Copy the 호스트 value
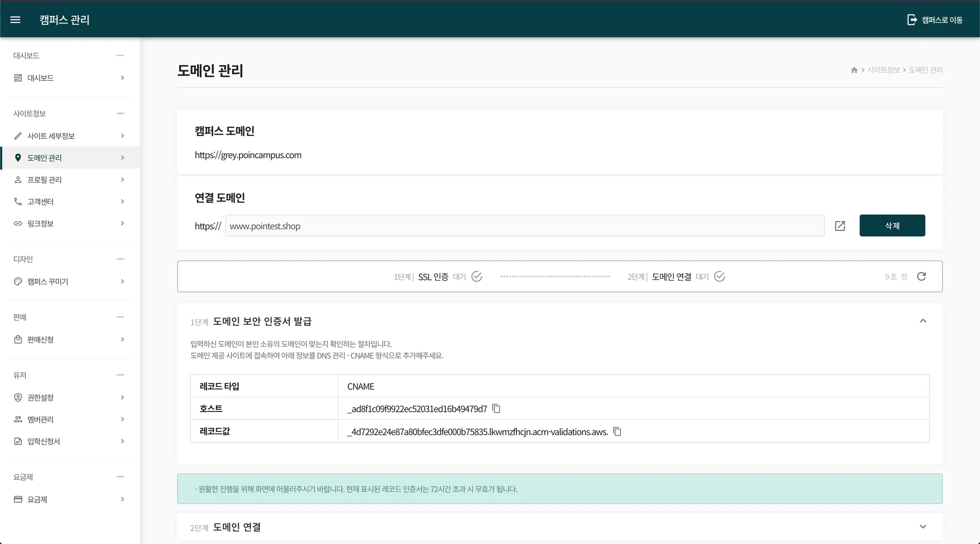The width and height of the screenshot is (980, 544). tap(497, 408)
